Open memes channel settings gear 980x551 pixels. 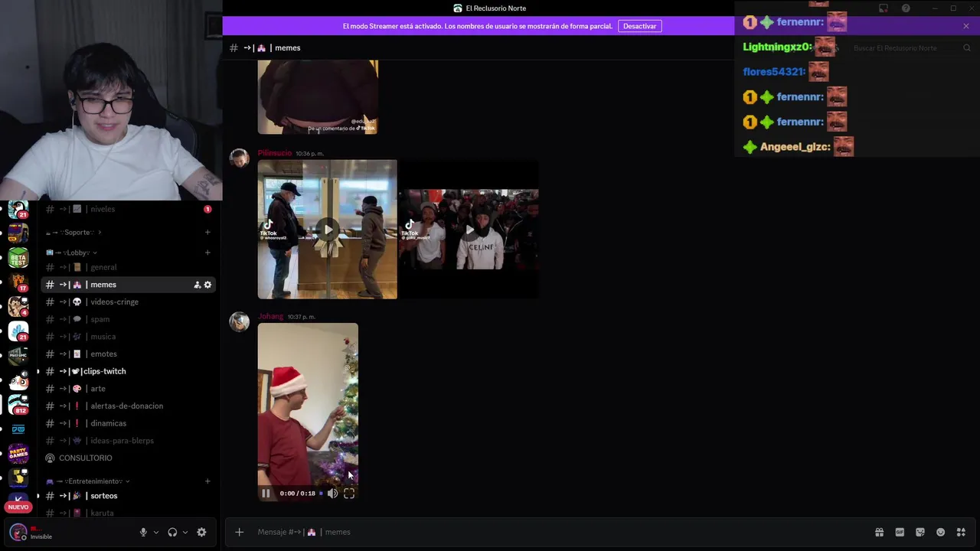(x=207, y=285)
